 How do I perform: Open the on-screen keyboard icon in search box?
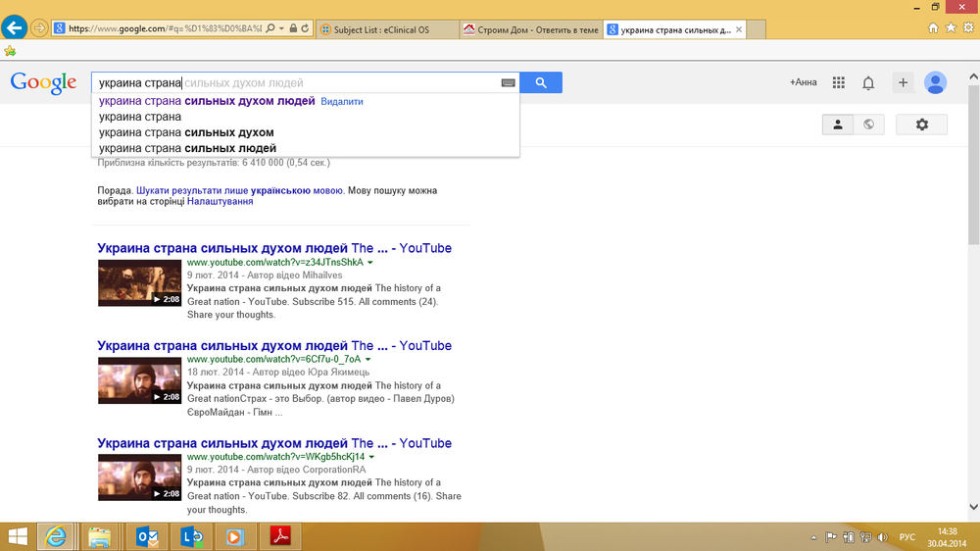coord(508,82)
